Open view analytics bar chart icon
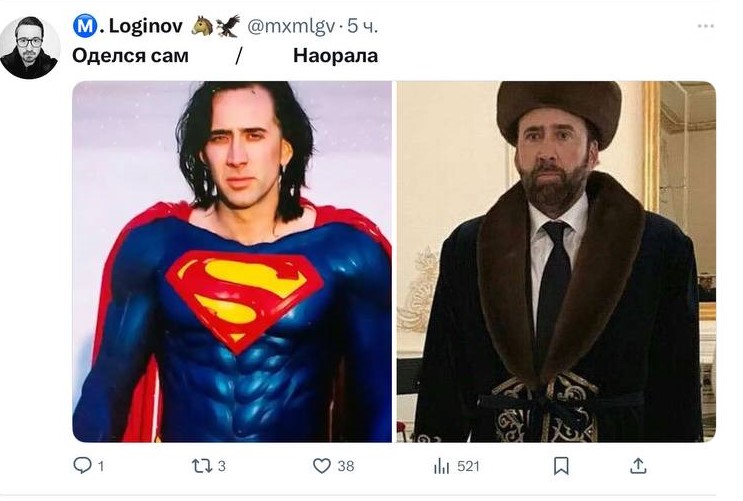 tap(441, 466)
